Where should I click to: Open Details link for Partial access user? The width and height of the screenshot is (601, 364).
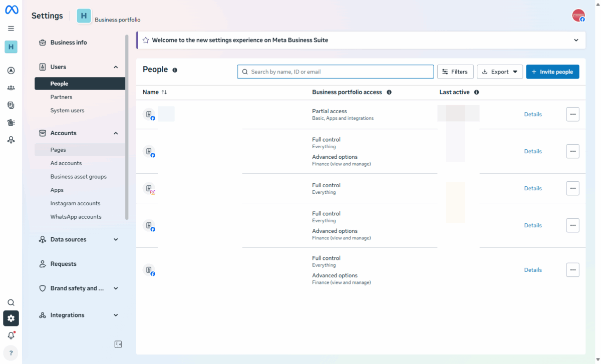pos(533,114)
